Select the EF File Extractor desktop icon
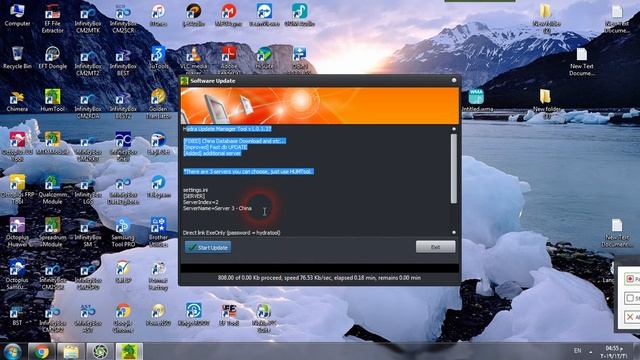The height and width of the screenshot is (360, 640). coord(52,19)
